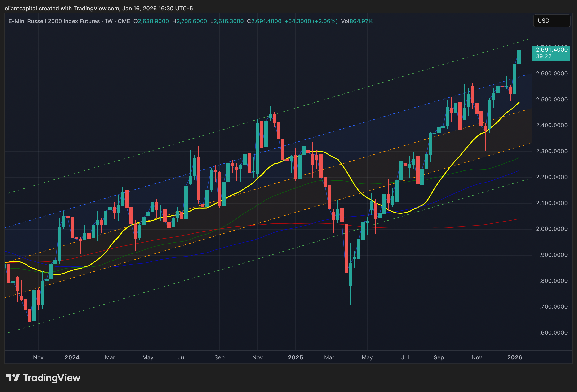Click the open value O2,638.9000 in the legend
The image size is (577, 392).
coord(151,21)
